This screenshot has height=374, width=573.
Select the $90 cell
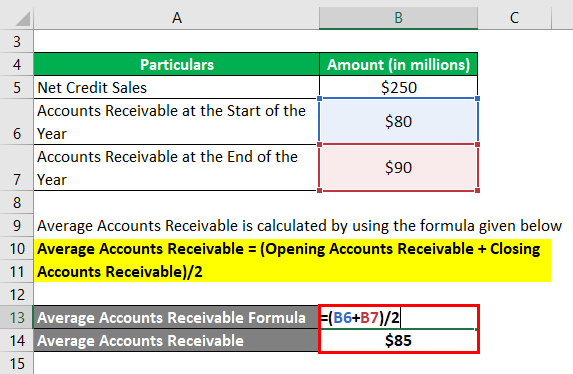pos(398,167)
